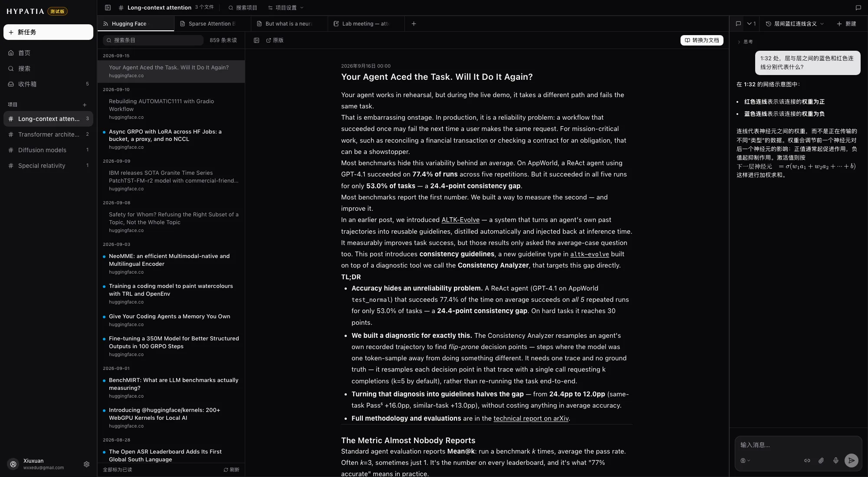The height and width of the screenshot is (477, 868).
Task: Open 'Async GRPO with LoRA' article
Action: (x=171, y=139)
